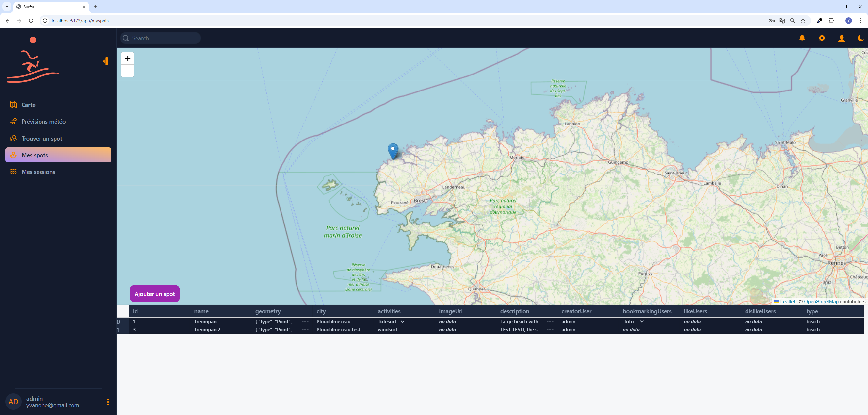868x415 pixels.
Task: Focus the Search input field
Action: point(163,38)
